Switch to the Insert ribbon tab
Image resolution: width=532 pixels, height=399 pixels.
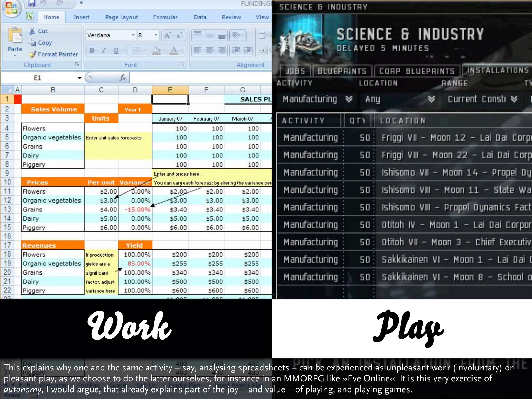81,17
